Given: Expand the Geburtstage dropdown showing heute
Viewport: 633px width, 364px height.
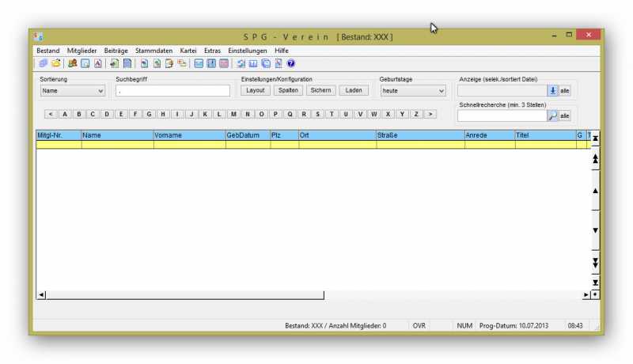Looking at the screenshot, I should (x=412, y=91).
